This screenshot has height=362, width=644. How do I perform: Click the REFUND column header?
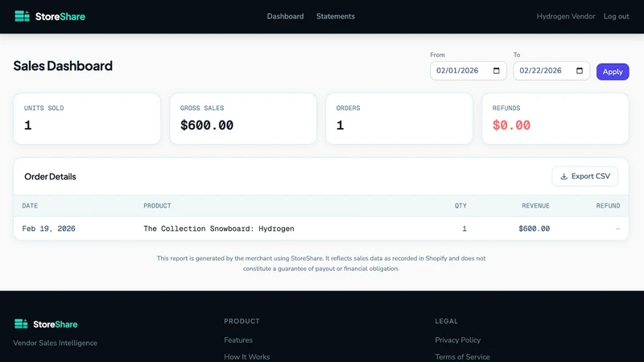tap(608, 206)
